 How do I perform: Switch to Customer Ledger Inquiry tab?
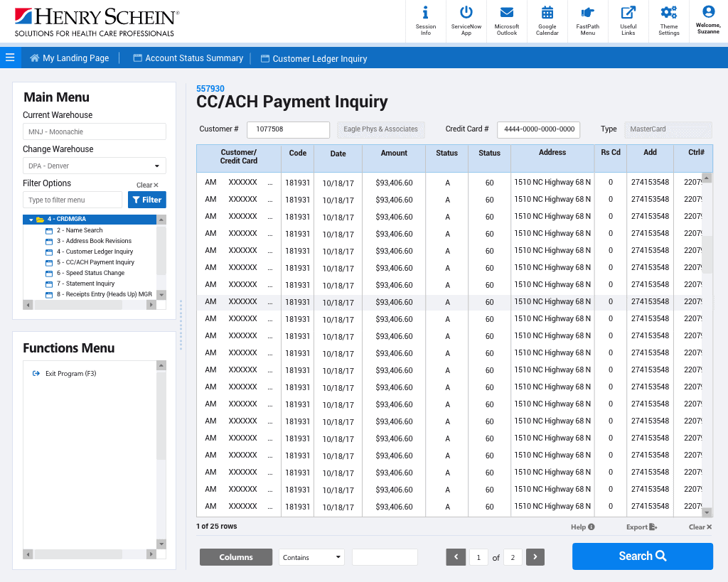(x=314, y=58)
